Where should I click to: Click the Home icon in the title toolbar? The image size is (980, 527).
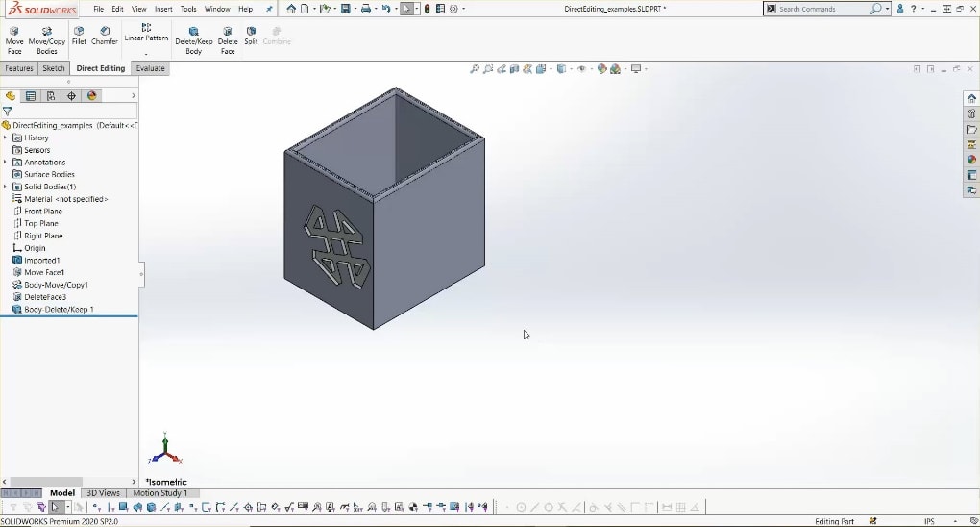coord(291,9)
